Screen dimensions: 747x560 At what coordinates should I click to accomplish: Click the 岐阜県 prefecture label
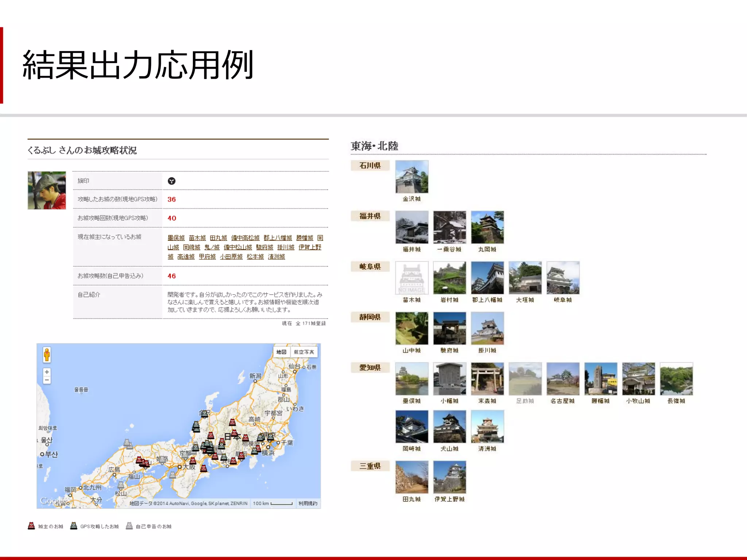[x=370, y=267]
